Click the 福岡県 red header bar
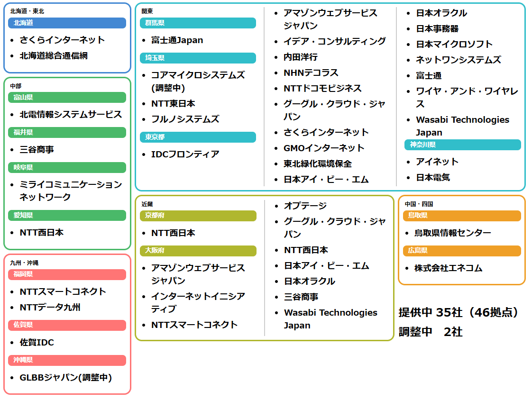This screenshot has height=400, width=532. pos(67,274)
